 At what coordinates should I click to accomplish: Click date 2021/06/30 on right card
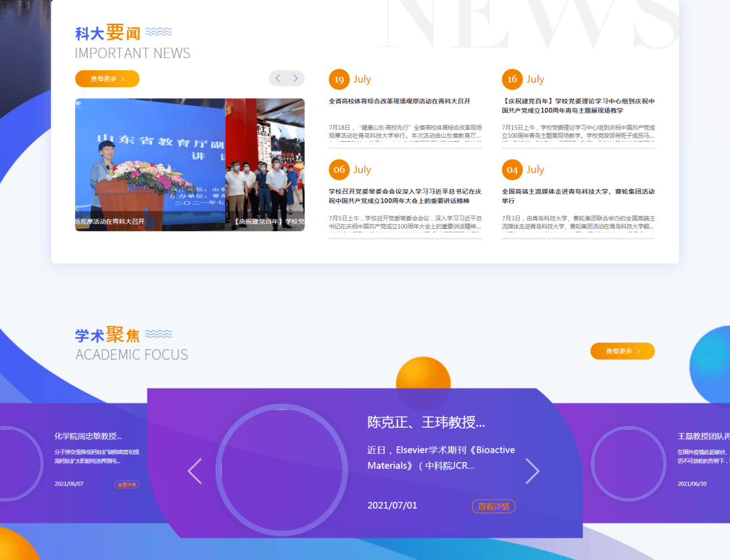coord(692,484)
